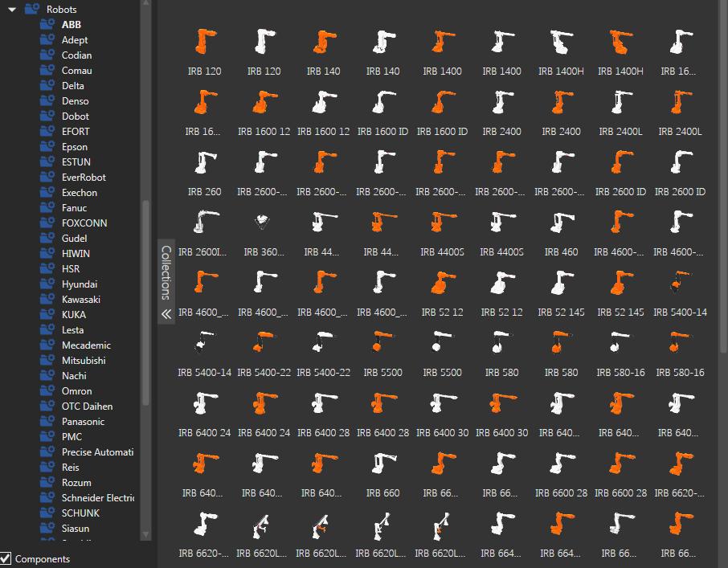The image size is (728, 568).
Task: Select EFORT in the robots list
Action: (76, 131)
